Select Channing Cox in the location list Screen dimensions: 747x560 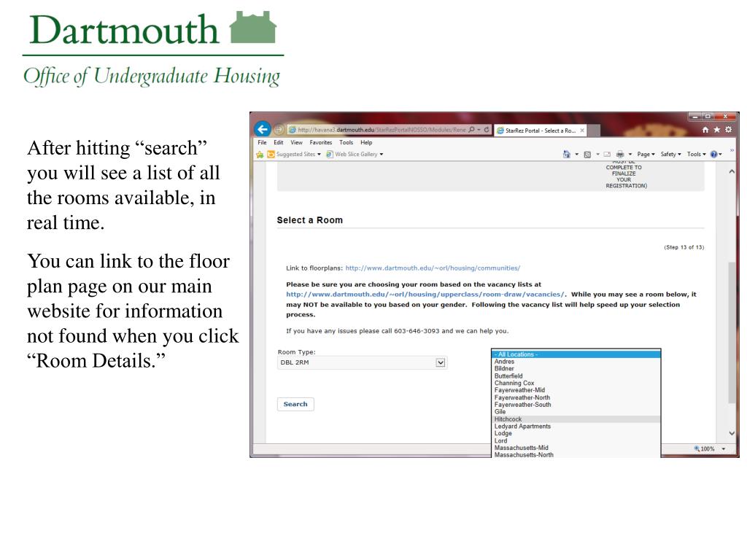tap(576, 383)
